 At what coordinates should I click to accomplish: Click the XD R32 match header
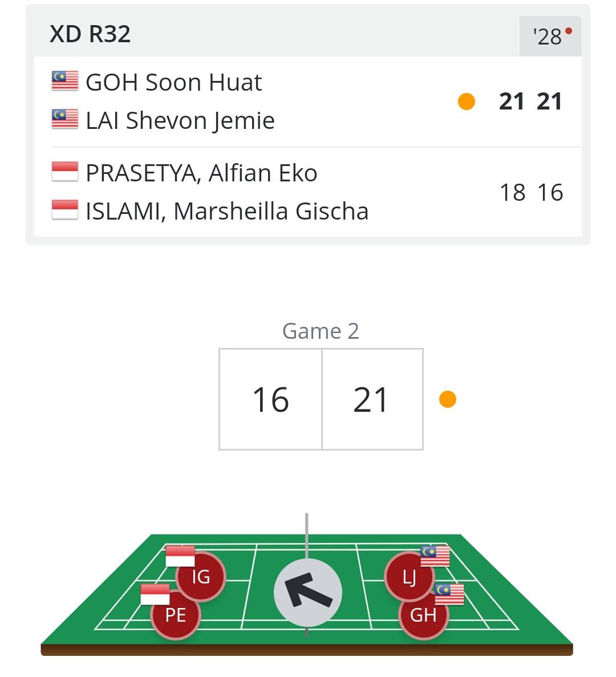click(90, 34)
